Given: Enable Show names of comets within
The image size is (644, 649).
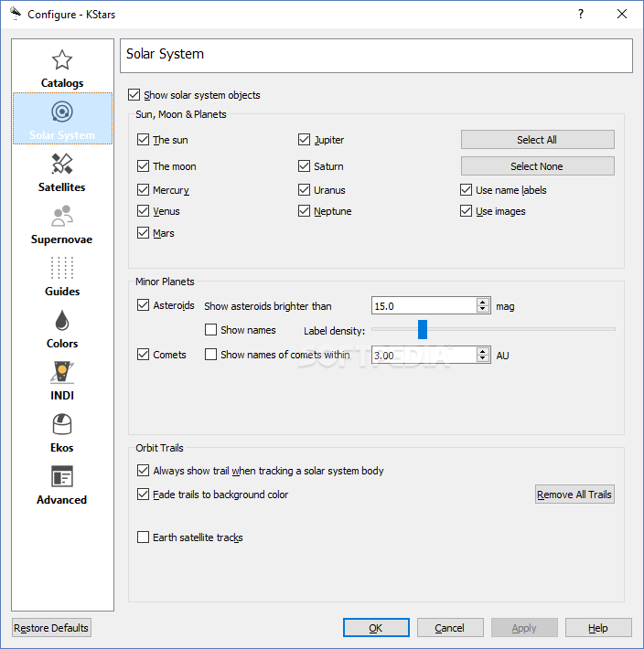Looking at the screenshot, I should 210,355.
